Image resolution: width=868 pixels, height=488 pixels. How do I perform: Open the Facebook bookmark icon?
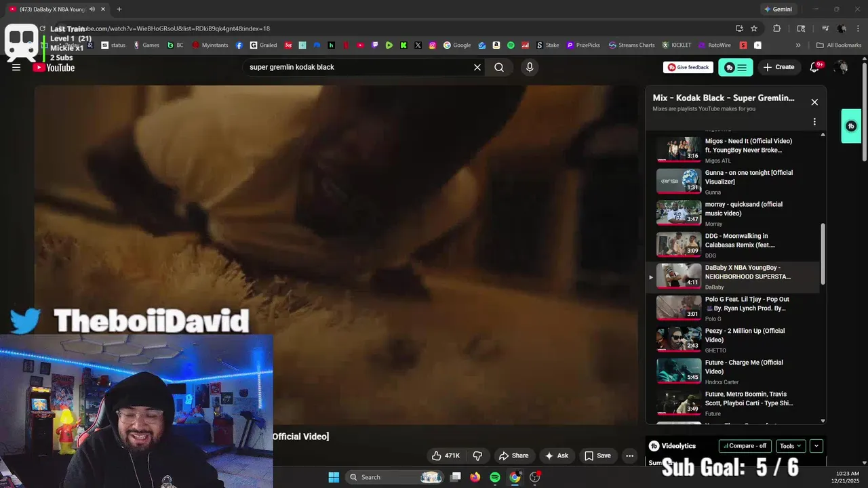(239, 45)
